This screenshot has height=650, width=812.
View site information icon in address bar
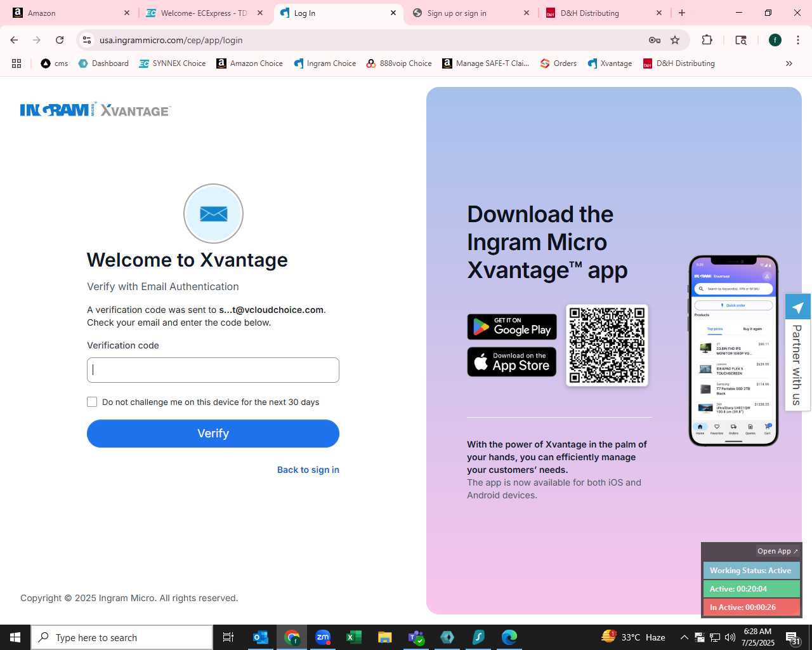[87, 40]
